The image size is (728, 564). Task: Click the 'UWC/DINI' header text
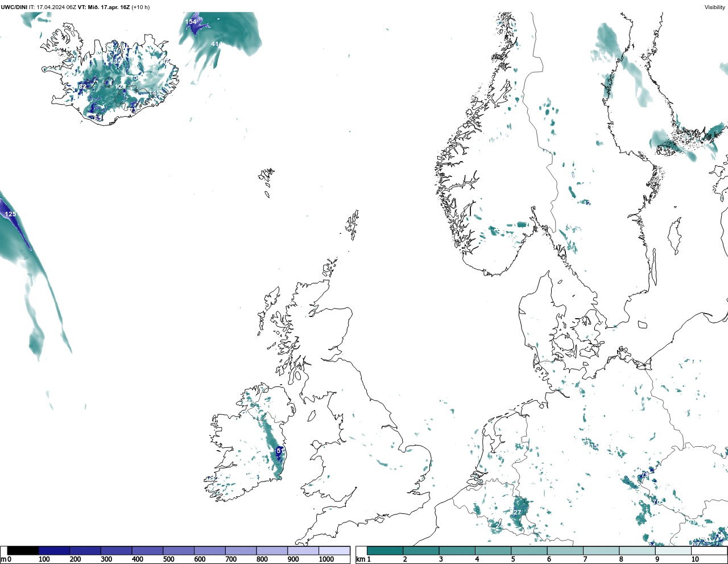[x=14, y=7]
